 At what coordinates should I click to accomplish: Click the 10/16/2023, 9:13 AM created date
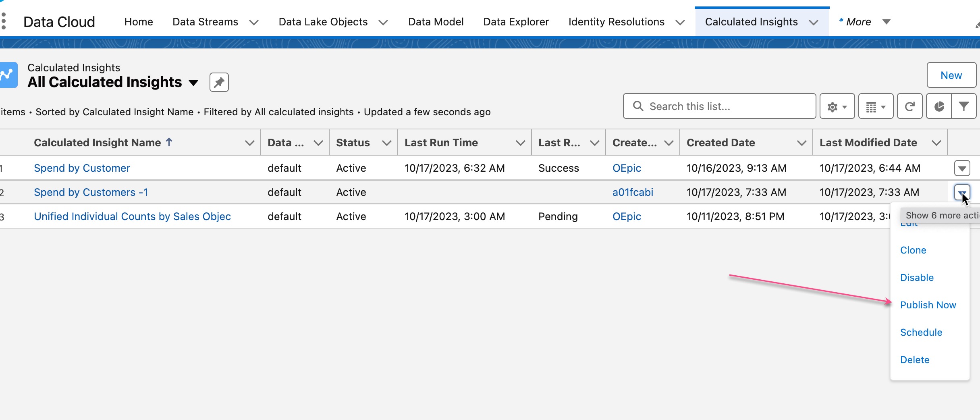737,168
